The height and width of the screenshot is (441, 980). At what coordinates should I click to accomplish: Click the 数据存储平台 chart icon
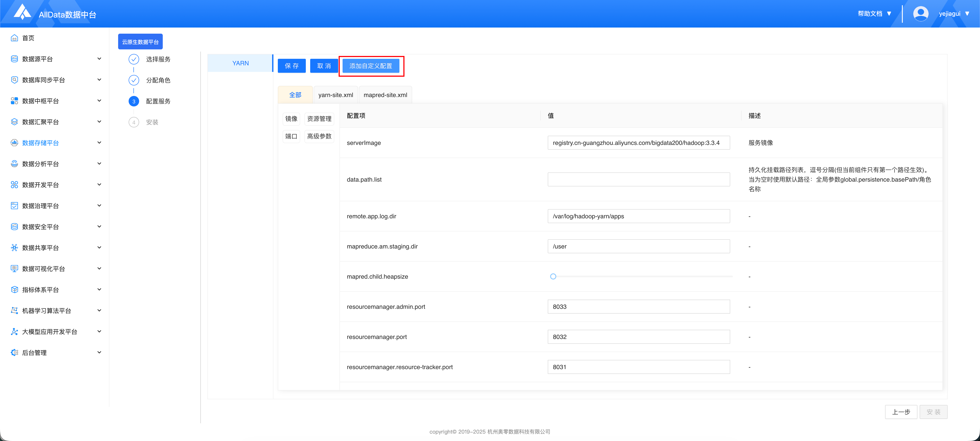(x=14, y=143)
